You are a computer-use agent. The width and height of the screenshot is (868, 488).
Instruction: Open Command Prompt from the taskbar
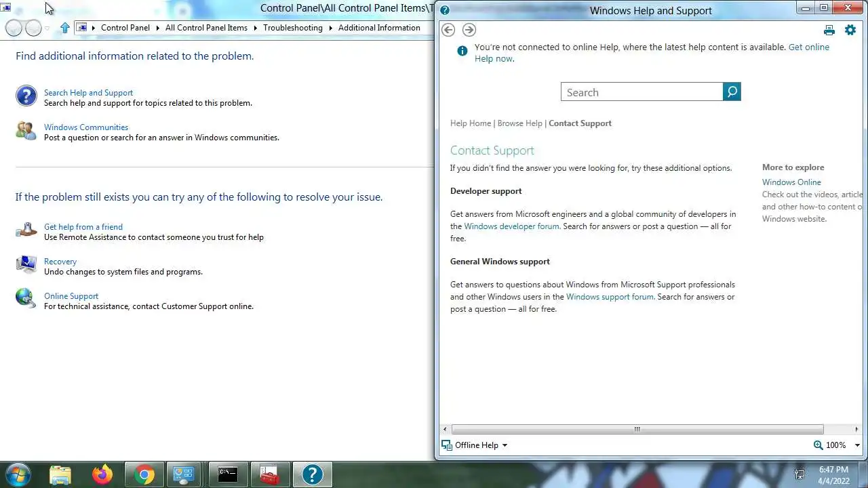point(228,474)
